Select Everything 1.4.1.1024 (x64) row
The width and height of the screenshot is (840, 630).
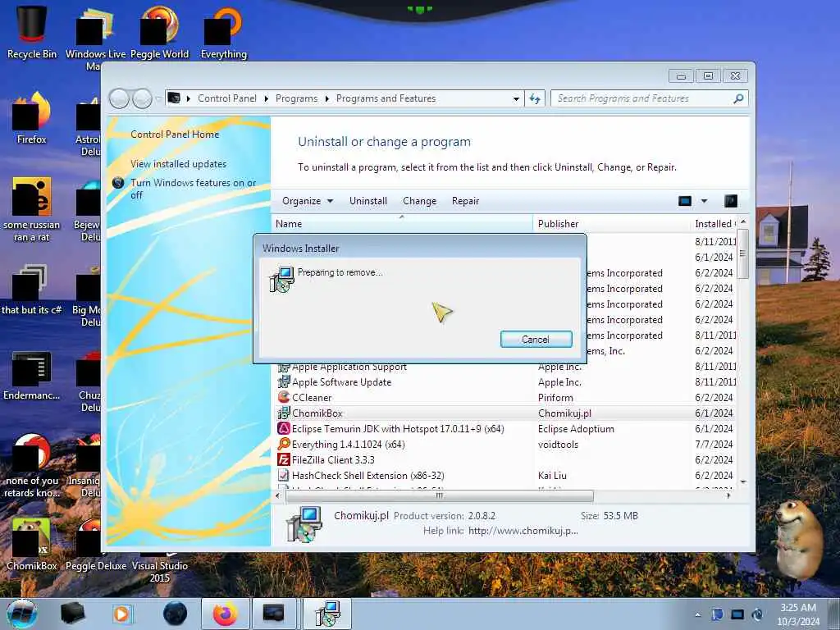(505, 444)
